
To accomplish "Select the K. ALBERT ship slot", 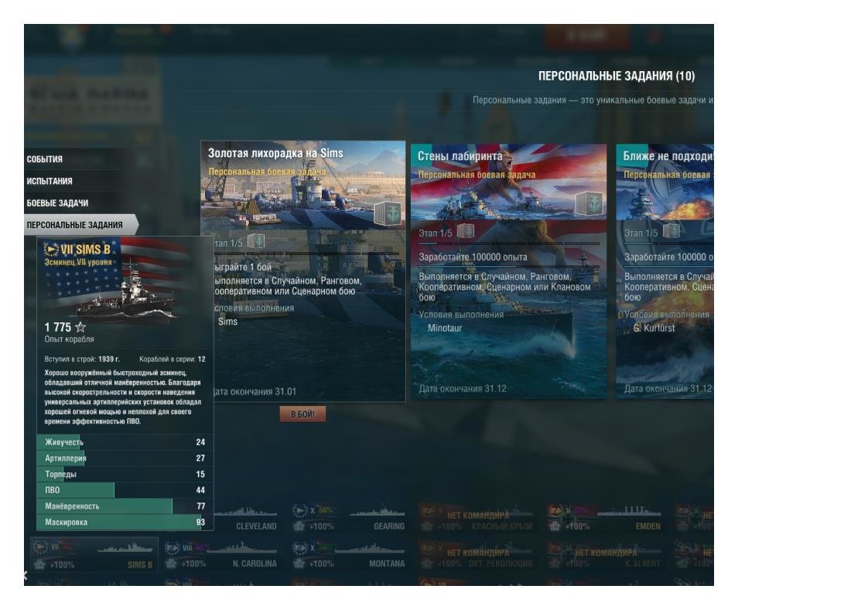I will [604, 556].
